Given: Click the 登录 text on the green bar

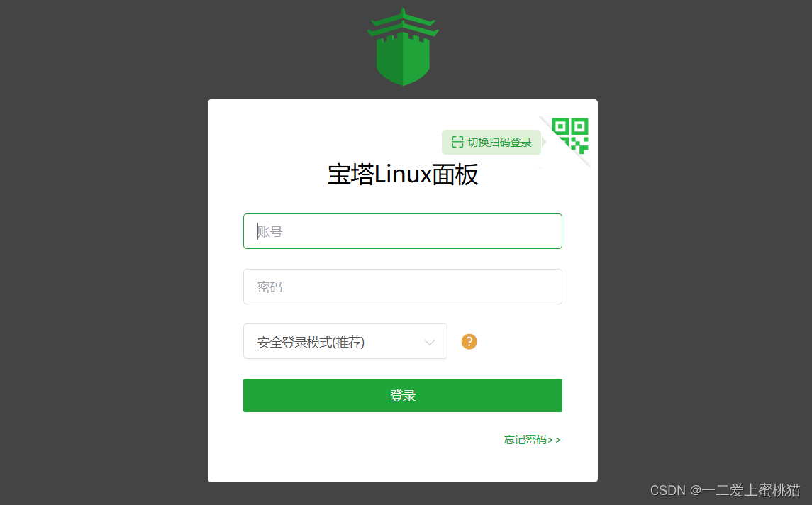Looking at the screenshot, I should [403, 396].
